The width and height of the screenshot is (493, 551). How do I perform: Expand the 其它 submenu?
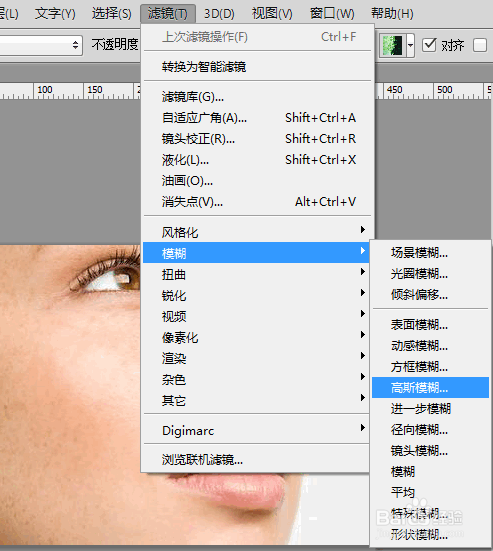point(256,400)
